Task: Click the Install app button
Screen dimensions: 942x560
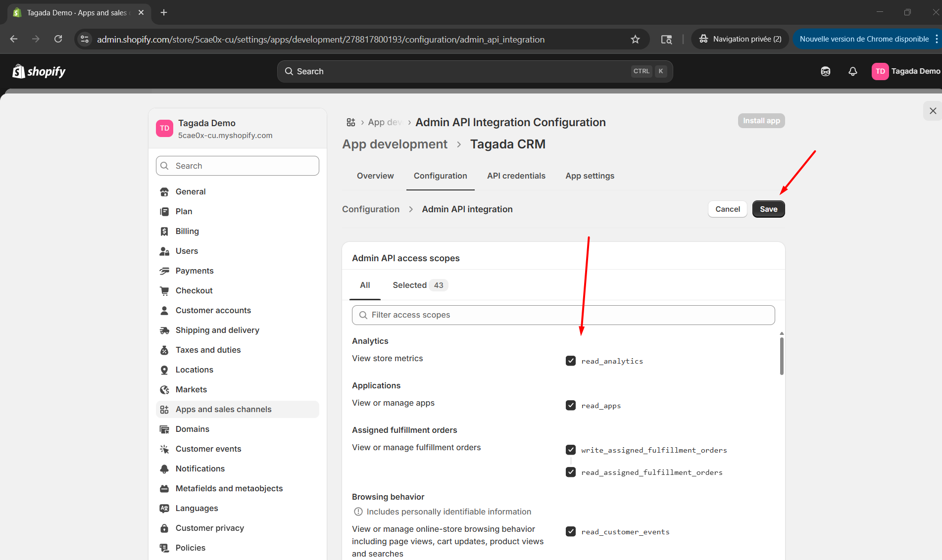Action: point(761,121)
